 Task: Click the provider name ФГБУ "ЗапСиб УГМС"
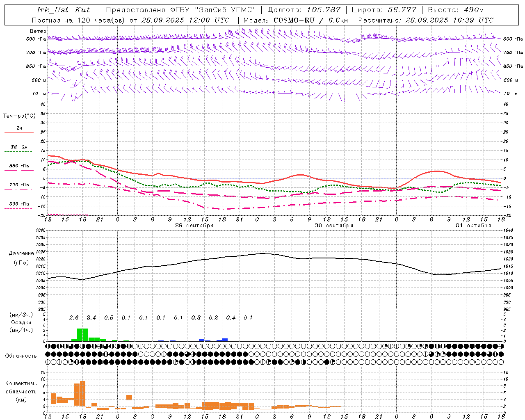[x=213, y=10]
